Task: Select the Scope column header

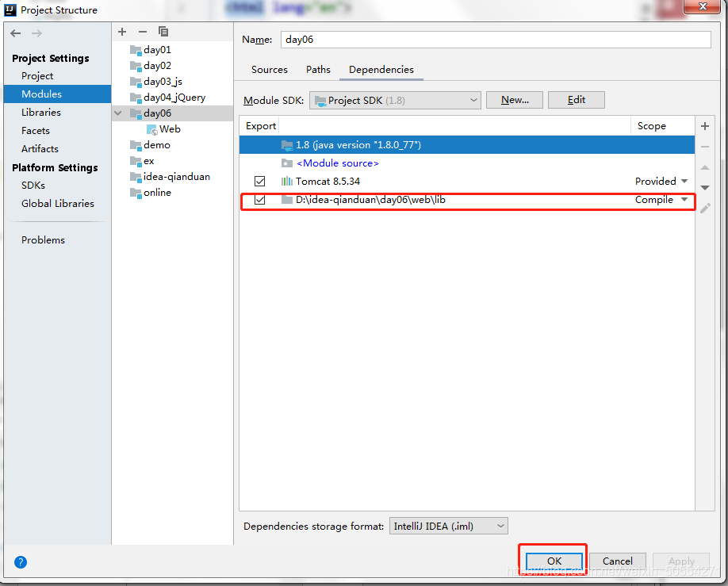Action: point(651,126)
